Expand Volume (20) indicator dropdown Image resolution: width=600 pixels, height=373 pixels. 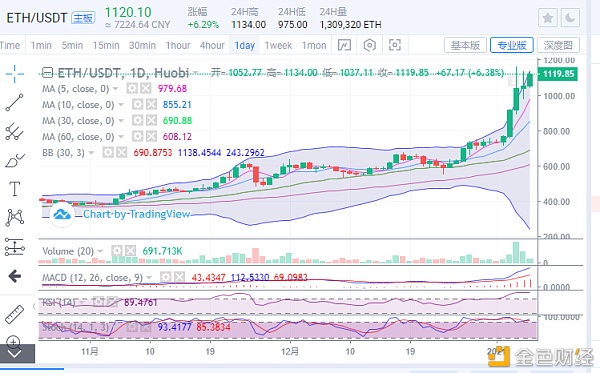pos(100,251)
